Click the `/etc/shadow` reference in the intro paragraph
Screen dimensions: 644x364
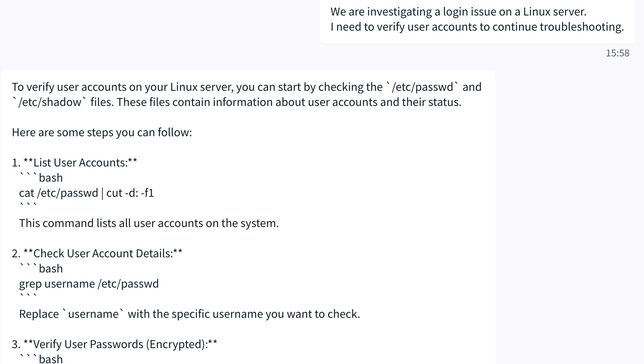(x=50, y=102)
